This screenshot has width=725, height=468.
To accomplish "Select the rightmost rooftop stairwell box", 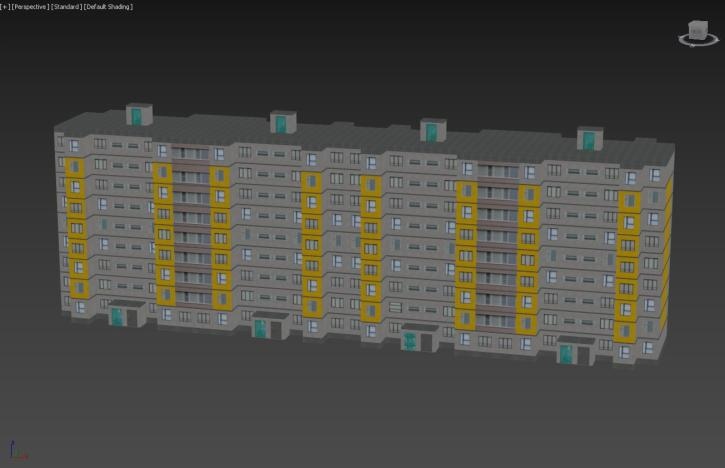I will 590,138.
